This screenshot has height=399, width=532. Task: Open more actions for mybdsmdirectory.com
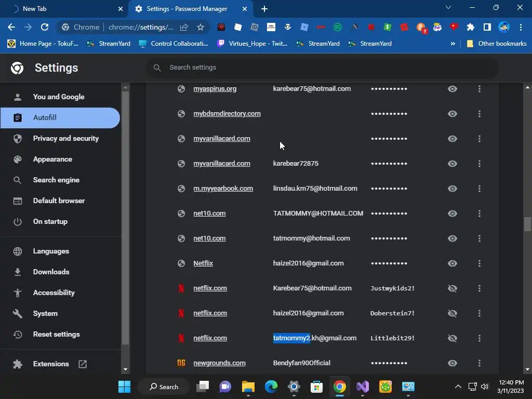480,114
